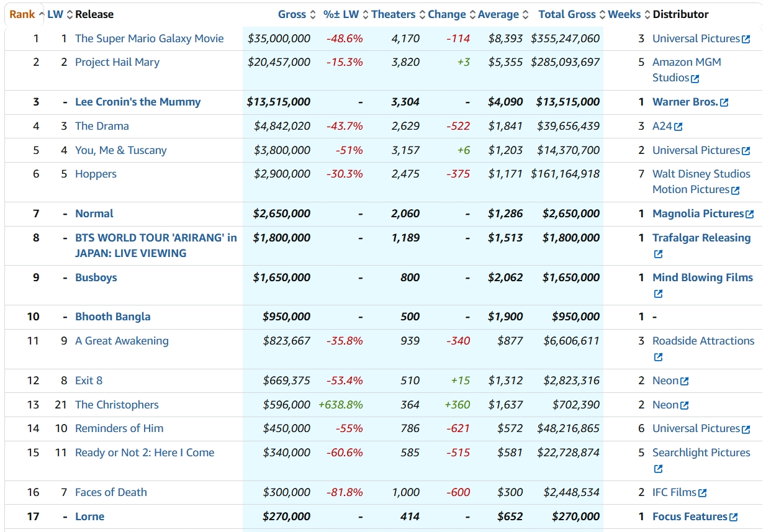Viewport: 771px width, 532px height.
Task: Sort by Weeks column header
Action: (x=624, y=14)
